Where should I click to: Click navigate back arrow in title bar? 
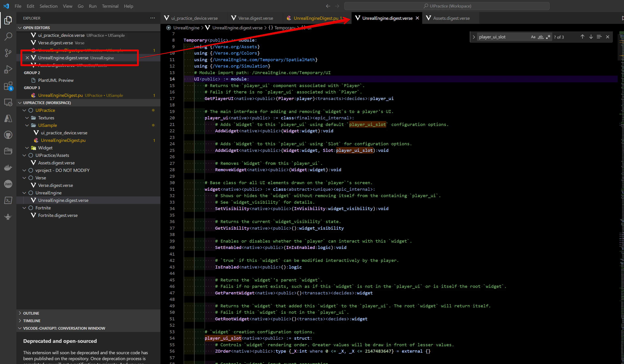tap(328, 6)
